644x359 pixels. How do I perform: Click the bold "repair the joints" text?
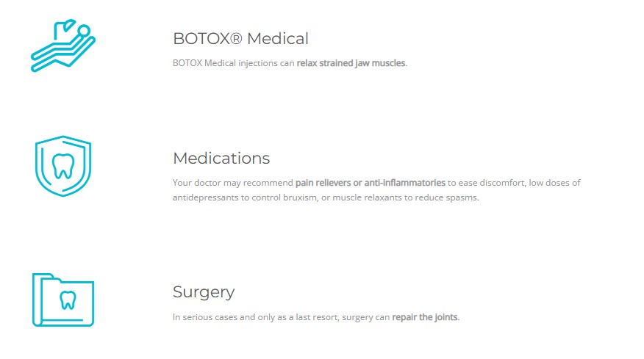click(x=425, y=317)
